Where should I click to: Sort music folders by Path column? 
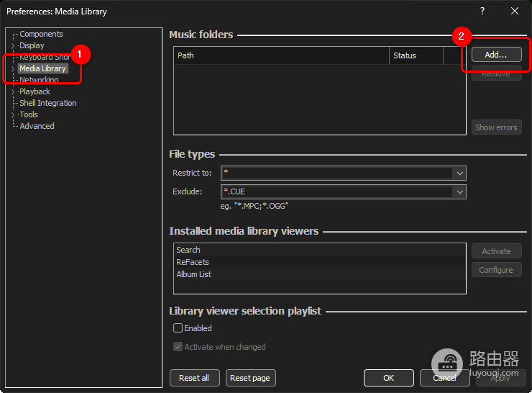281,55
